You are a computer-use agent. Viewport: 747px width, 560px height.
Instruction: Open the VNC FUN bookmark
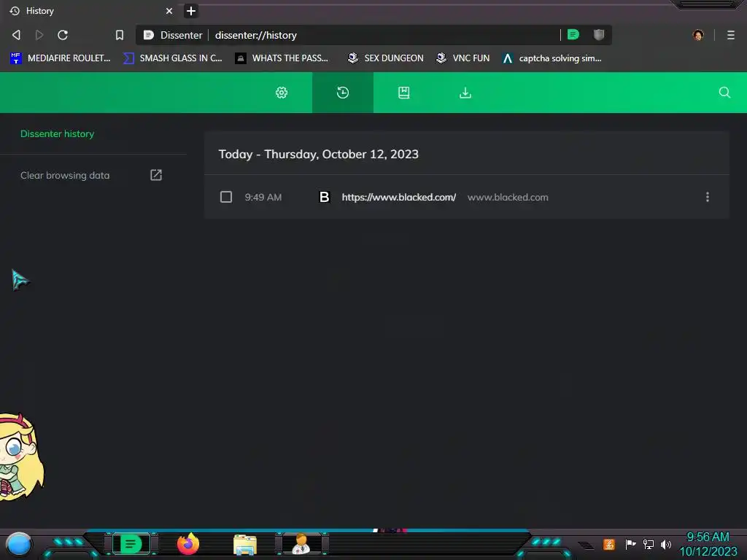tap(463, 58)
